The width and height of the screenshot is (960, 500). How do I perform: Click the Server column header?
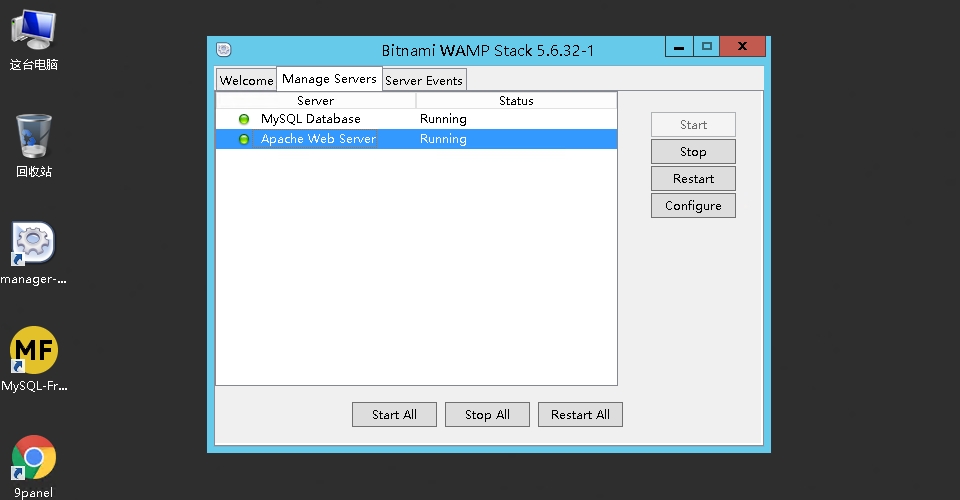(x=315, y=101)
